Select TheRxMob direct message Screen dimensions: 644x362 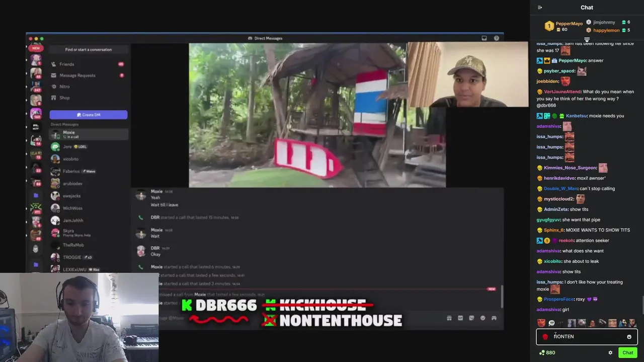coord(89,245)
